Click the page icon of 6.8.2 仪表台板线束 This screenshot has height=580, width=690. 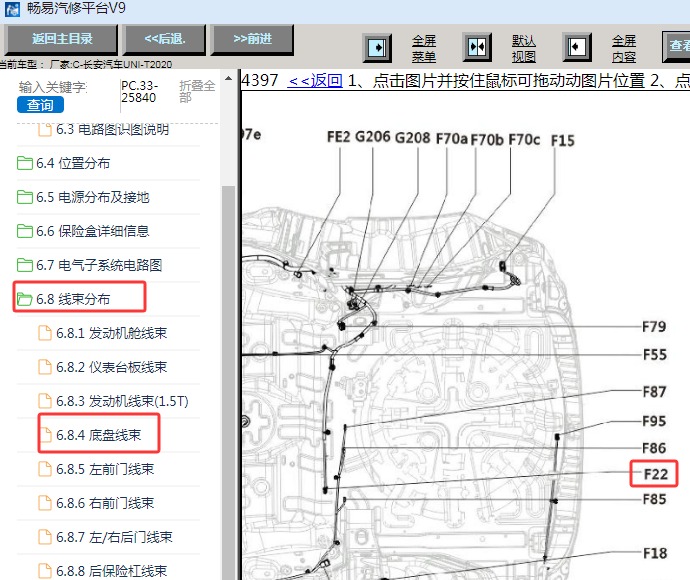45,367
